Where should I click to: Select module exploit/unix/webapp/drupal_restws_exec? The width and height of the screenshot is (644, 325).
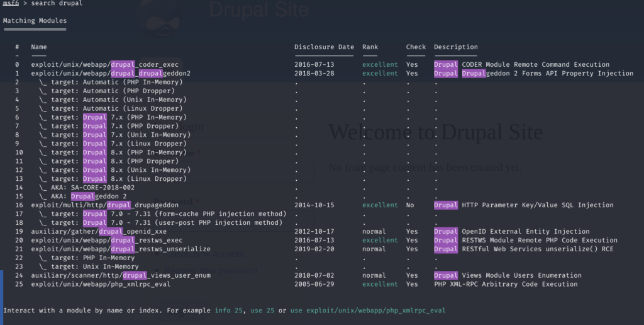[x=107, y=240]
